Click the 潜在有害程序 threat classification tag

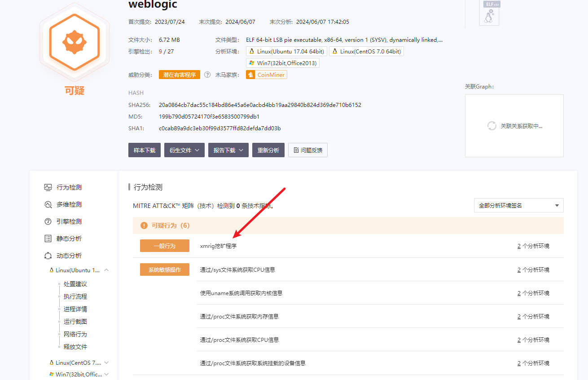[x=180, y=75]
